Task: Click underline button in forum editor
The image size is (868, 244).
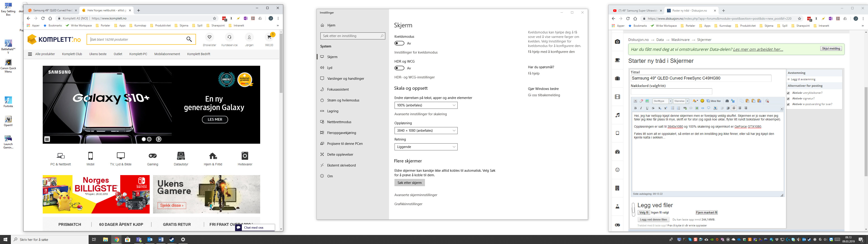Action: pyautogui.click(x=647, y=108)
